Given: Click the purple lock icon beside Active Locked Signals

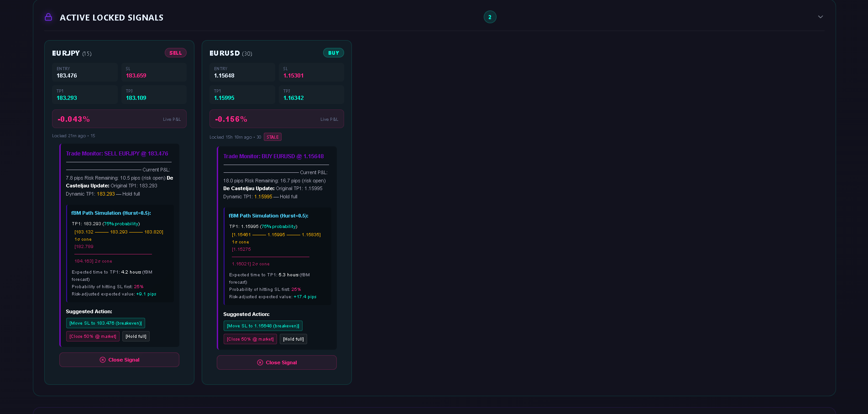Looking at the screenshot, I should (48, 17).
